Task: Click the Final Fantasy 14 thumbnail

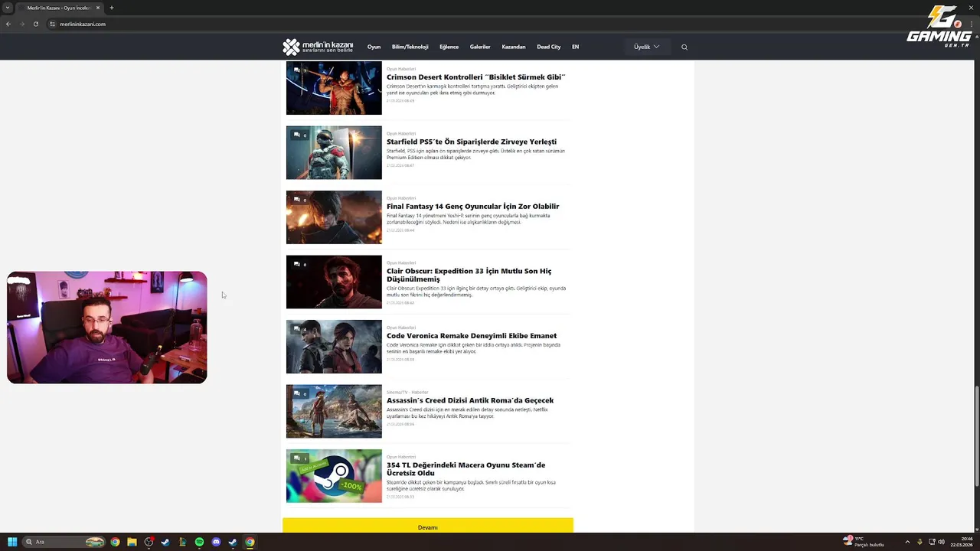Action: pyautogui.click(x=334, y=217)
